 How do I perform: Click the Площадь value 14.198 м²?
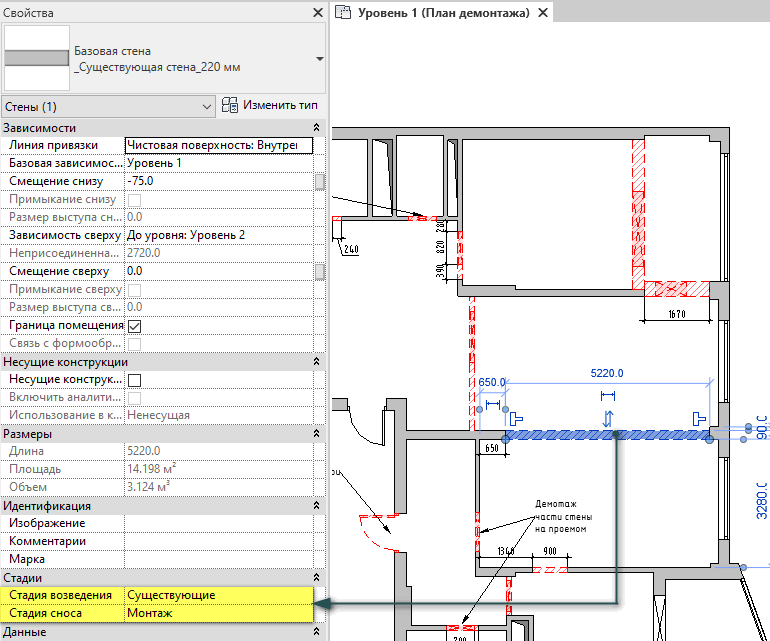point(219,469)
